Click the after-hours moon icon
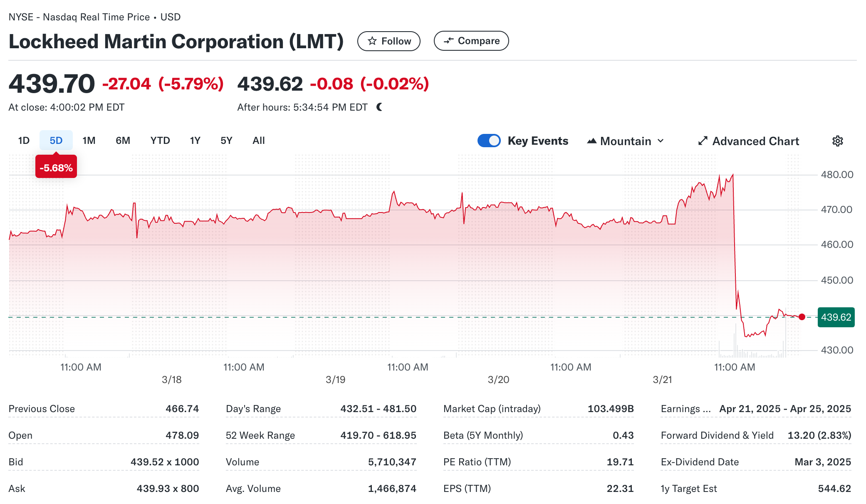Viewport: 866px width, 504px height. [x=379, y=107]
